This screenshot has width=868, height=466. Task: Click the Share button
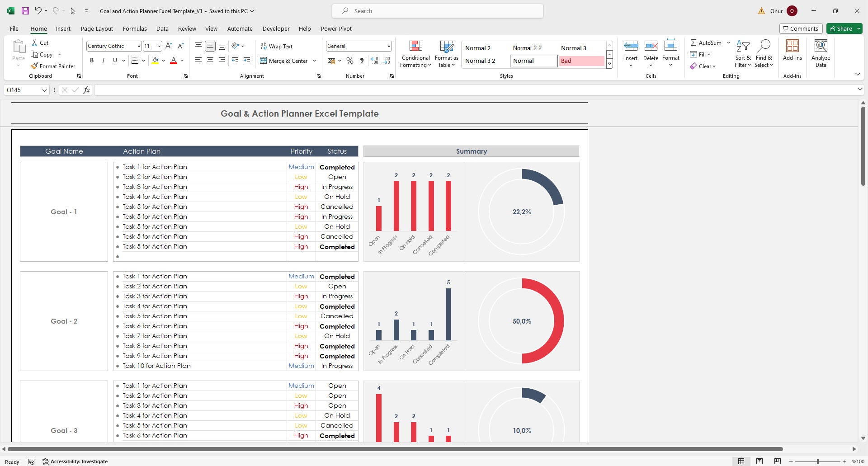click(844, 28)
